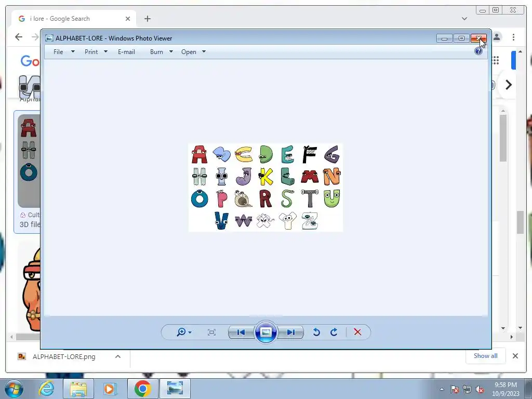The width and height of the screenshot is (532, 399).
Task: Open the Windows Start menu
Action: click(x=14, y=389)
